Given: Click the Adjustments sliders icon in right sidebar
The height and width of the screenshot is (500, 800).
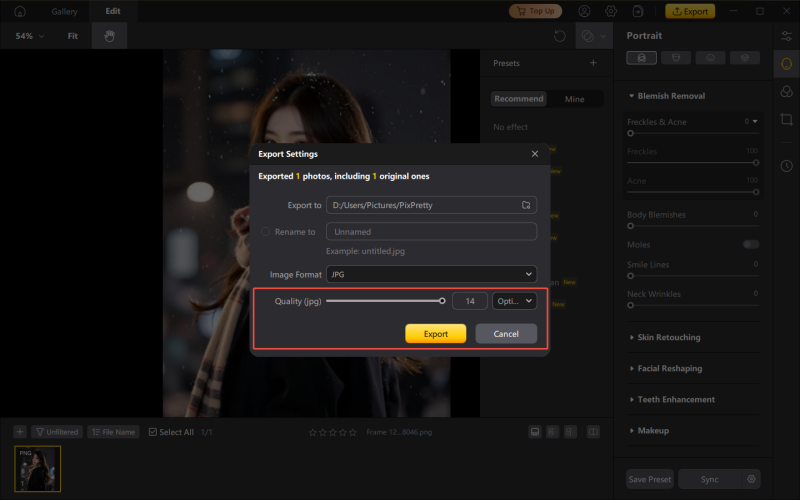Looking at the screenshot, I should point(786,36).
